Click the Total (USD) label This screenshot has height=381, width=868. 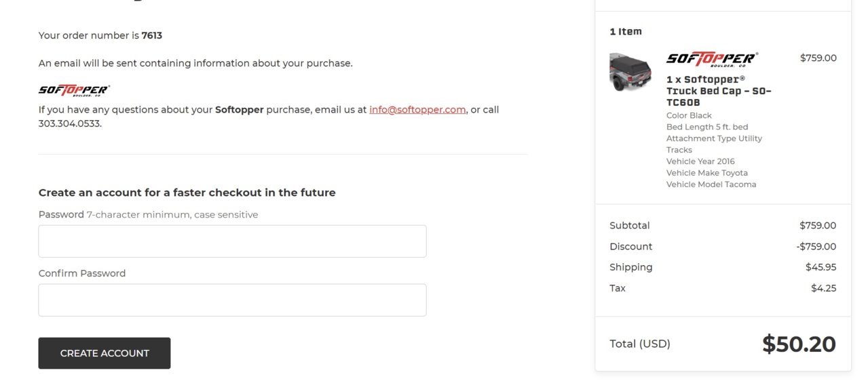[640, 344]
